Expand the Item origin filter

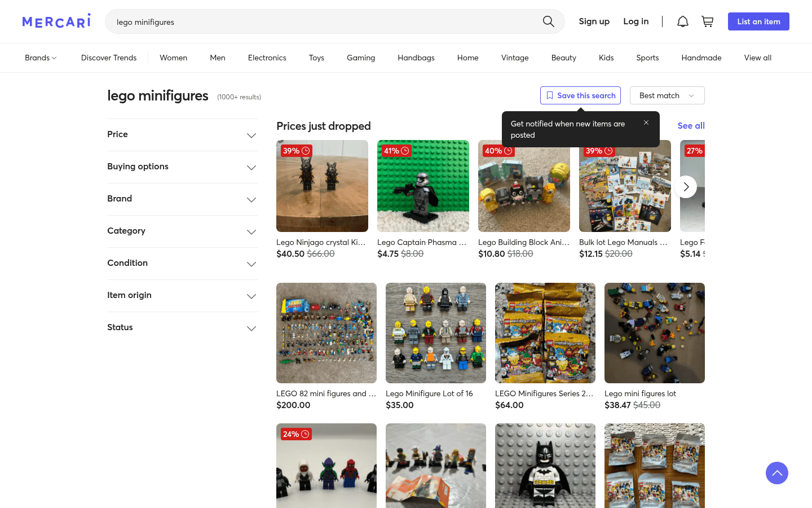[x=183, y=296]
